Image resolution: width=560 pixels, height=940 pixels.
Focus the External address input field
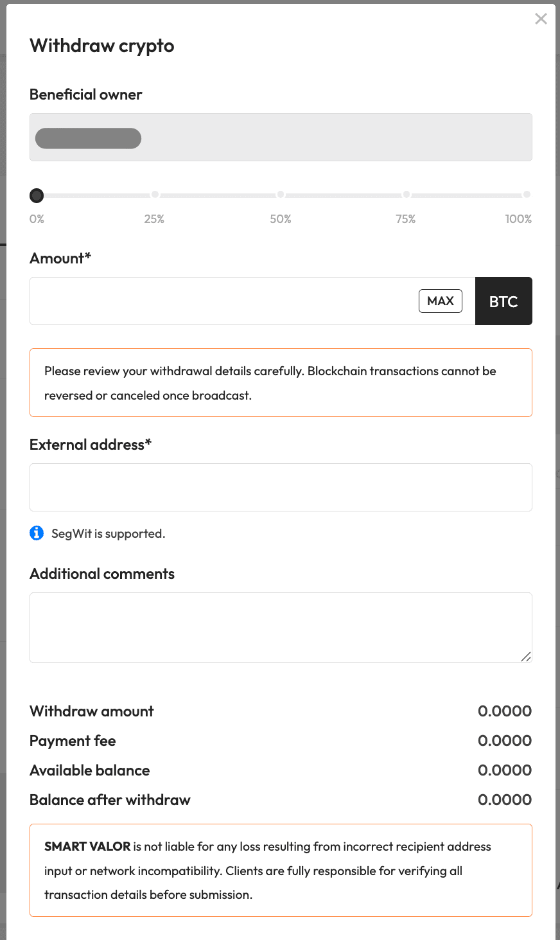coord(281,487)
